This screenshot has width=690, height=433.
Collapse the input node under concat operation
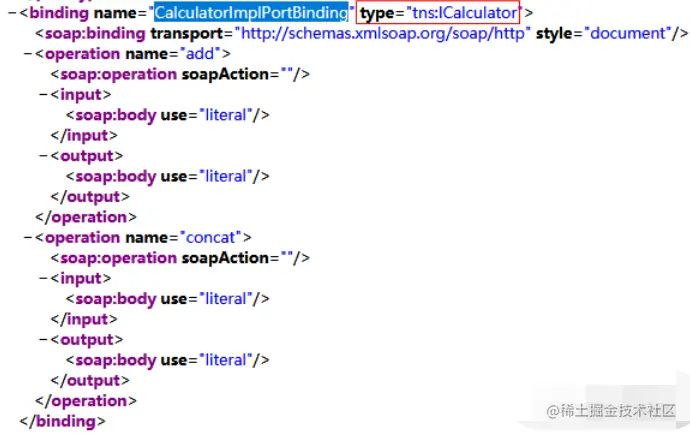coord(44,278)
